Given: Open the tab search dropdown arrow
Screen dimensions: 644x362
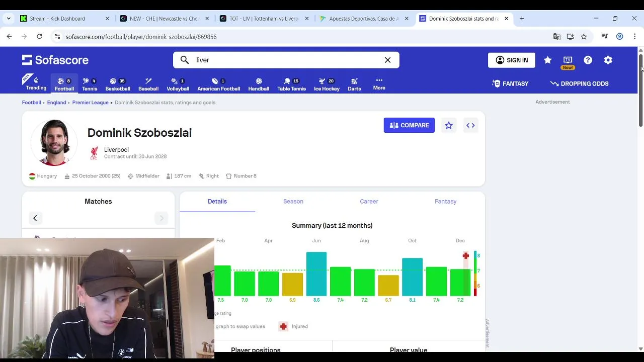Looking at the screenshot, I should click(x=9, y=19).
